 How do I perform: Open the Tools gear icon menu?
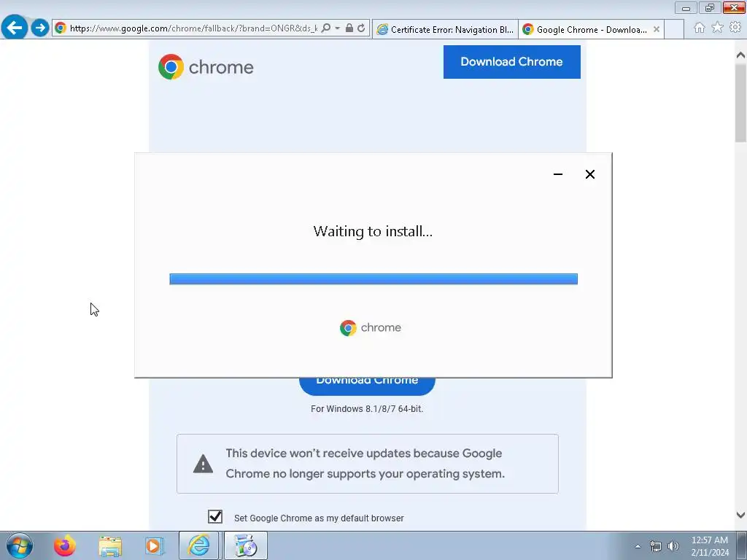point(735,28)
